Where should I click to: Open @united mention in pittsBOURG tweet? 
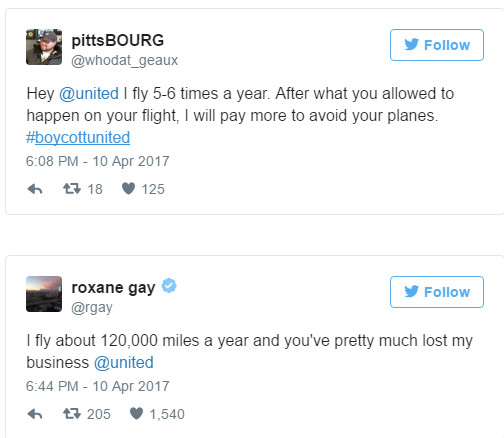pyautogui.click(x=89, y=94)
